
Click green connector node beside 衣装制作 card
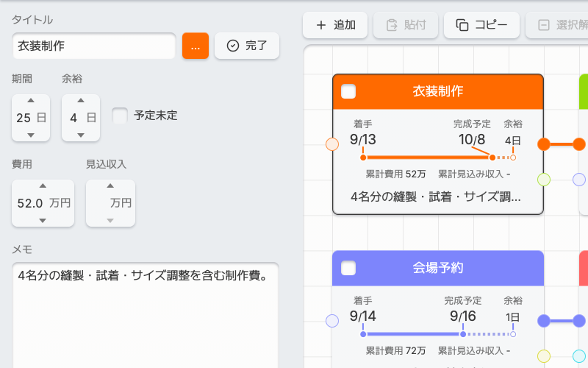[544, 180]
